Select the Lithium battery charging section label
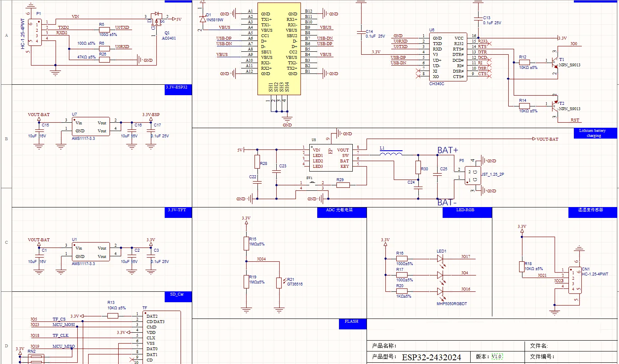 tap(593, 133)
